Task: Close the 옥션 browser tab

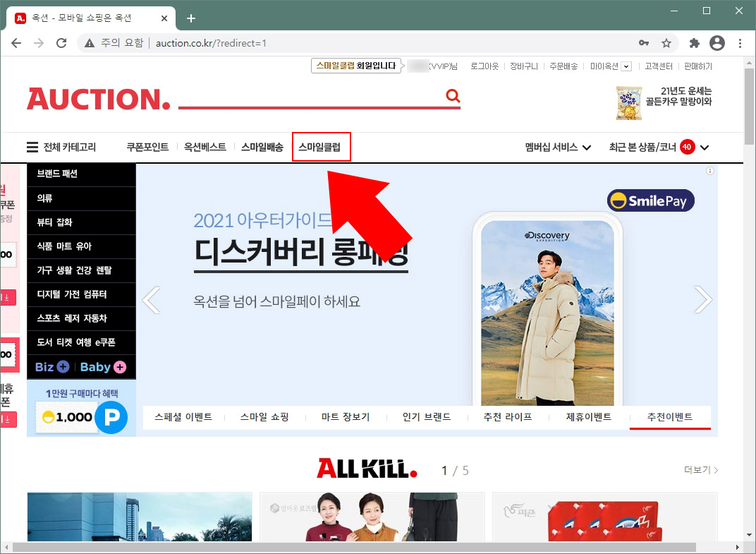Action: (x=164, y=18)
